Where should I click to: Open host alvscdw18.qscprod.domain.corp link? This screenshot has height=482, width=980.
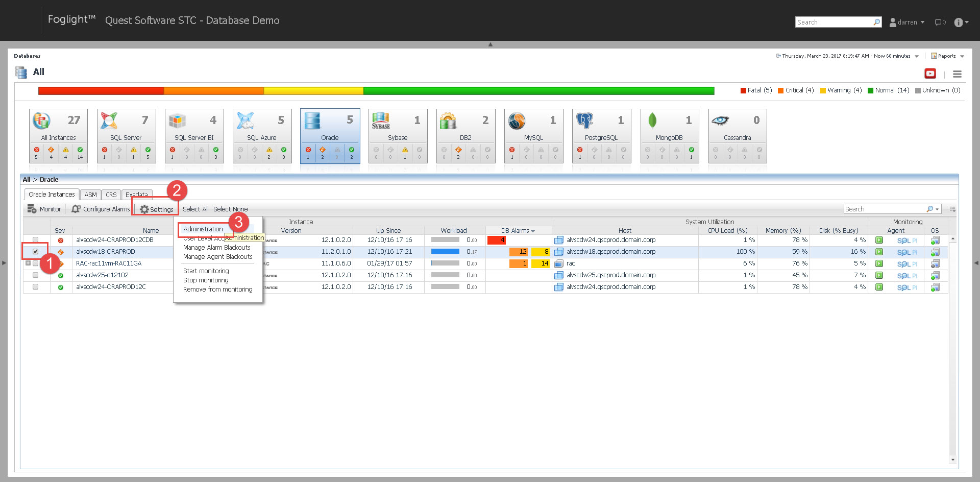click(x=611, y=252)
